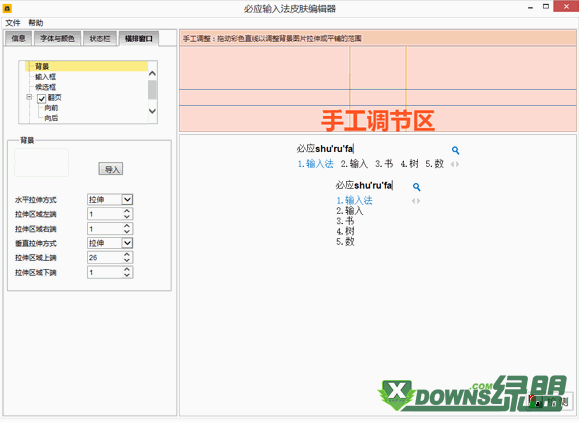The height and width of the screenshot is (422, 579).
Task: Open the 文件 menu
Action: 13,23
